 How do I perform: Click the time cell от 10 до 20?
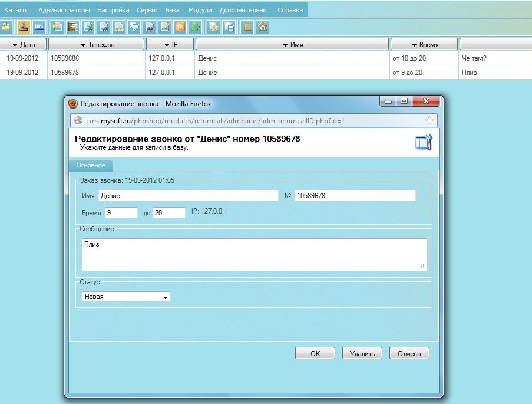[409, 58]
